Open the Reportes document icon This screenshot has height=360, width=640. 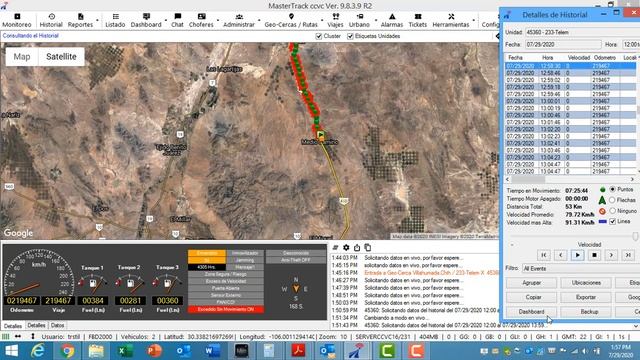click(x=80, y=16)
